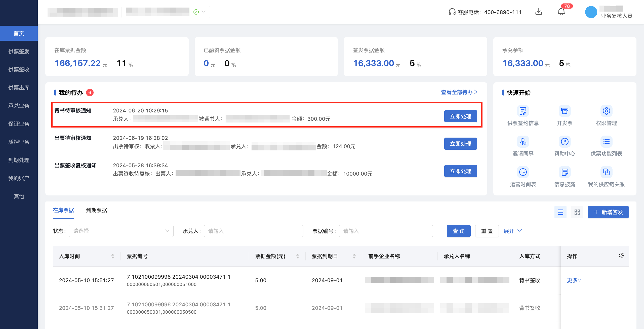This screenshot has width=644, height=329.
Task: Switch to the 到期票据 tab
Action: [97, 210]
